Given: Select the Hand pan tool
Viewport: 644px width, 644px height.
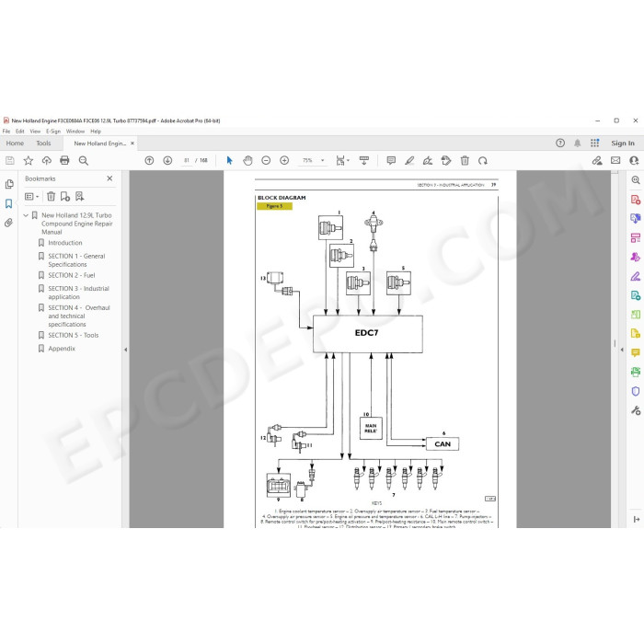Looking at the screenshot, I should pyautogui.click(x=247, y=161).
